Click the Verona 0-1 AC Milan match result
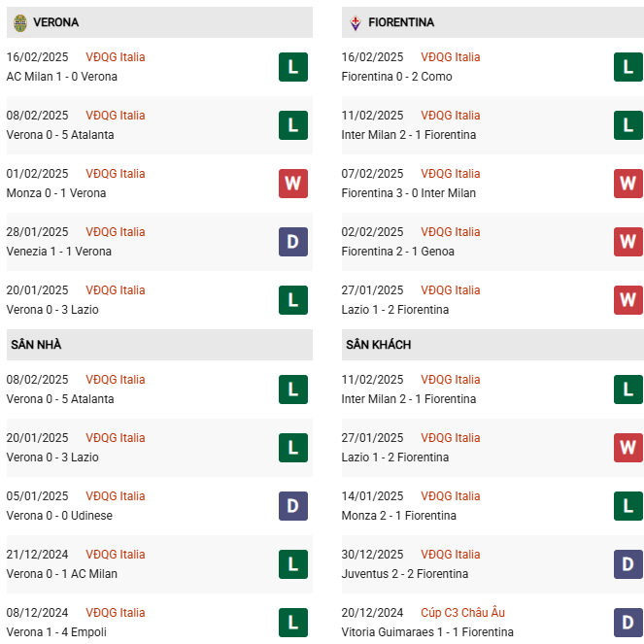 (x=61, y=574)
